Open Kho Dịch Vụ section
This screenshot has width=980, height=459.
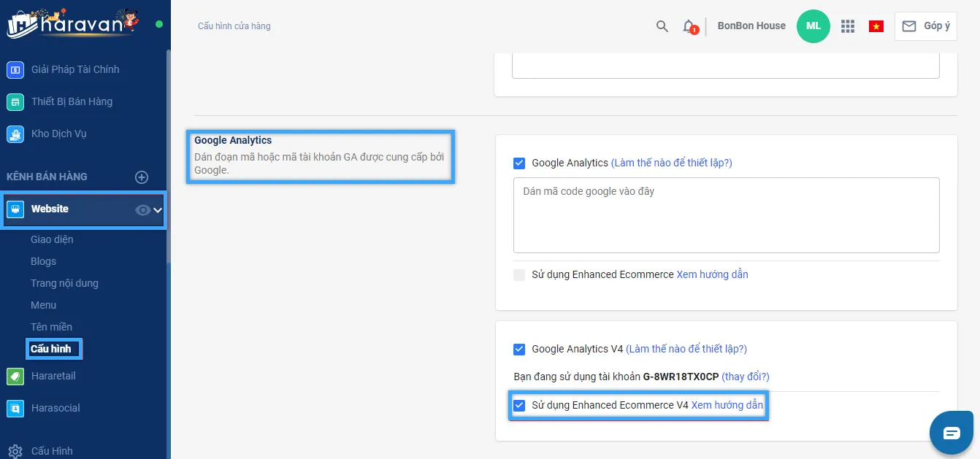coord(59,134)
